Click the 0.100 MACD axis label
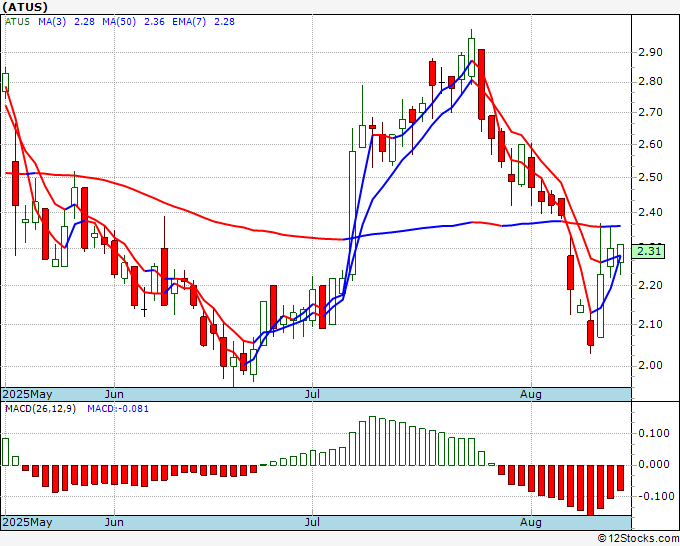 click(x=654, y=433)
